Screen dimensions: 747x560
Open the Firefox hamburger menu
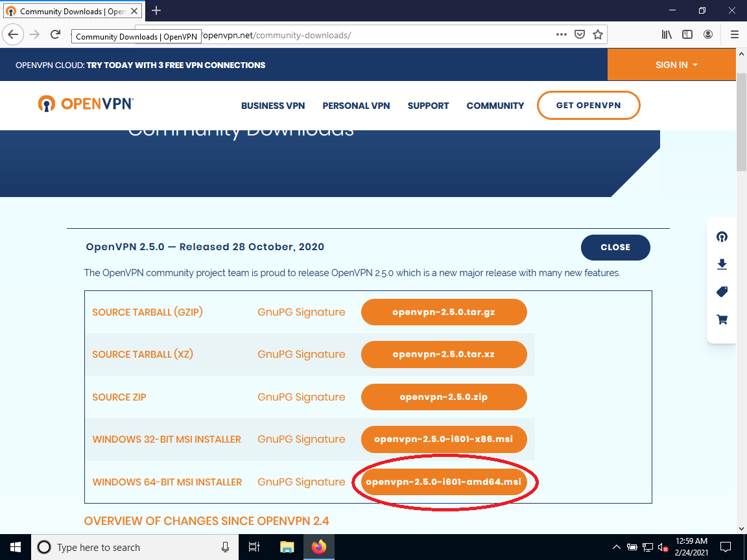[735, 34]
